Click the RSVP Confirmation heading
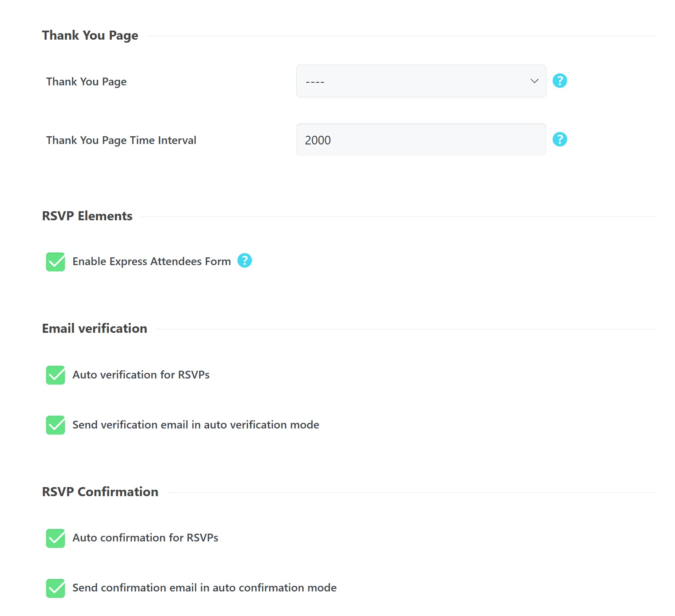Screen dimensions: 675x616 [x=100, y=491]
